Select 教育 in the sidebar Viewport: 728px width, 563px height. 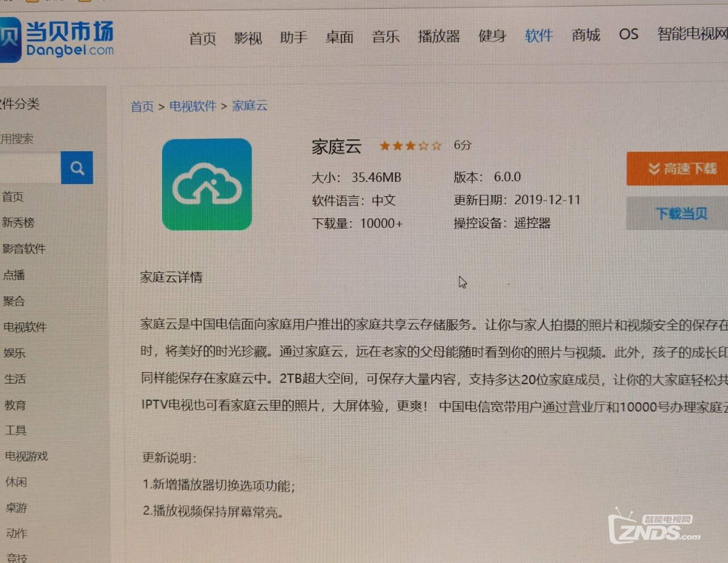[15, 405]
